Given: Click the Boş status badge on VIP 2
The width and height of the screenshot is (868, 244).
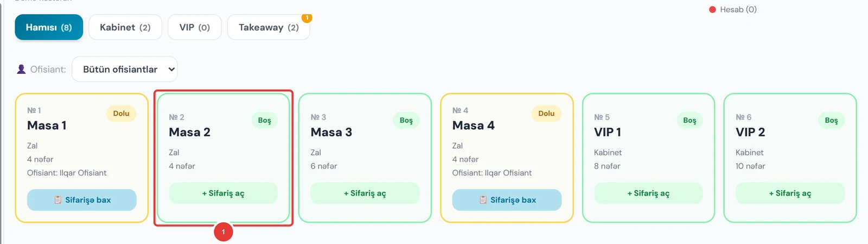Looking at the screenshot, I should [831, 121].
